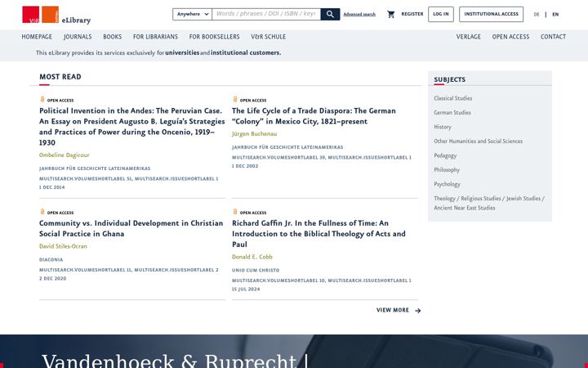Click the orange Böhlau logo
This screenshot has height=368, width=588.
(51, 14)
